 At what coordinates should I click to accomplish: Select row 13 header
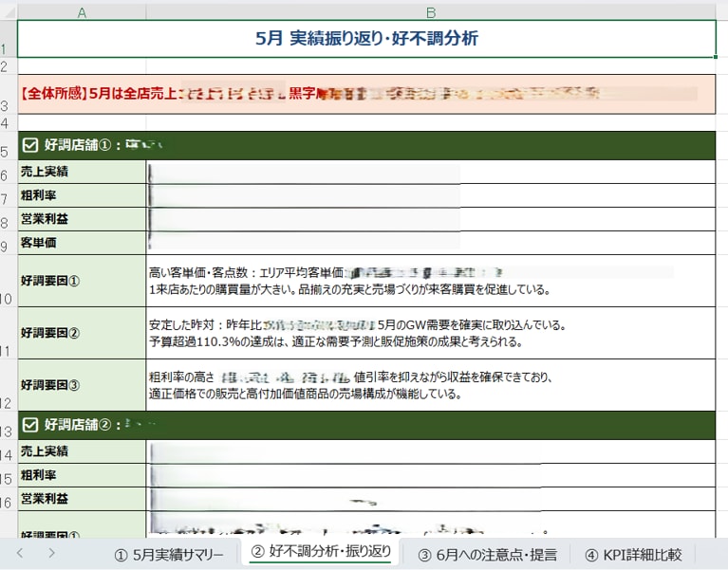(x=9, y=425)
